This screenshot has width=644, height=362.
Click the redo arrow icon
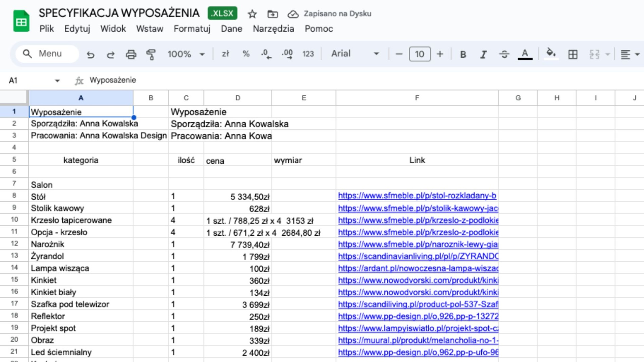(110, 54)
